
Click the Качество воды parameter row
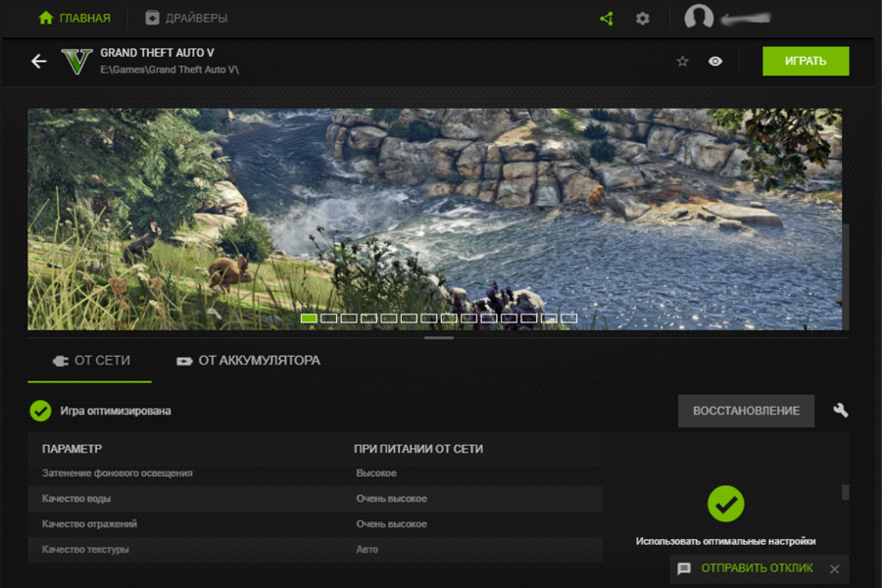click(x=315, y=499)
